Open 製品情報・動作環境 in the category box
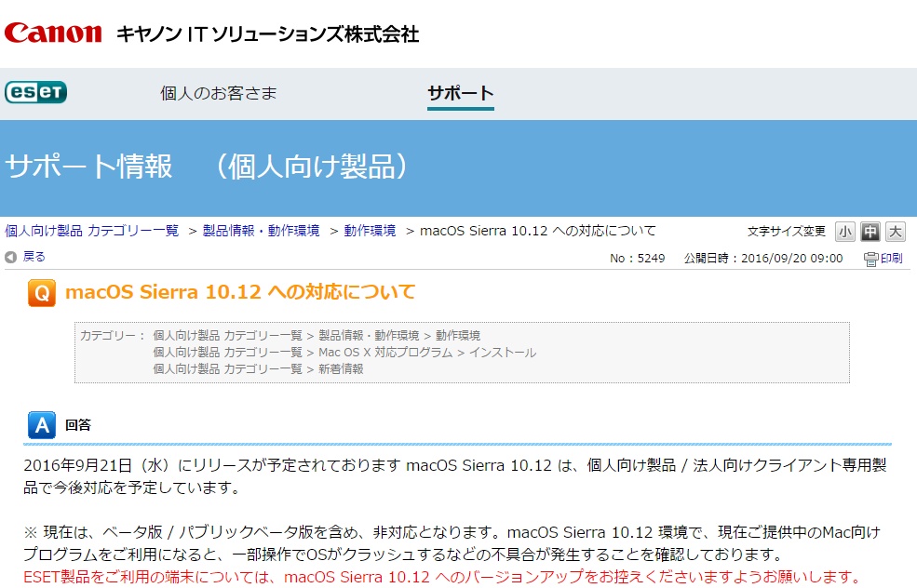The height and width of the screenshot is (588, 917). click(369, 336)
